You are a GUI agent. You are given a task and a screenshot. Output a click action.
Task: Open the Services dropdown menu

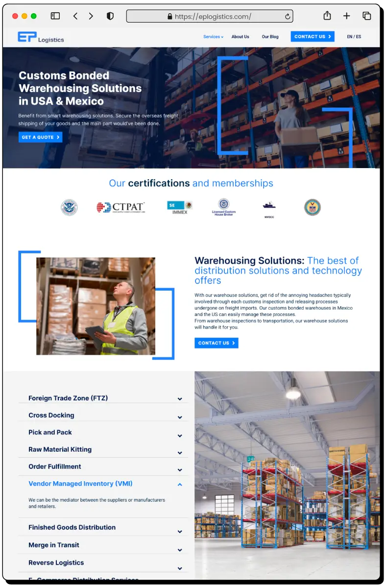click(213, 37)
